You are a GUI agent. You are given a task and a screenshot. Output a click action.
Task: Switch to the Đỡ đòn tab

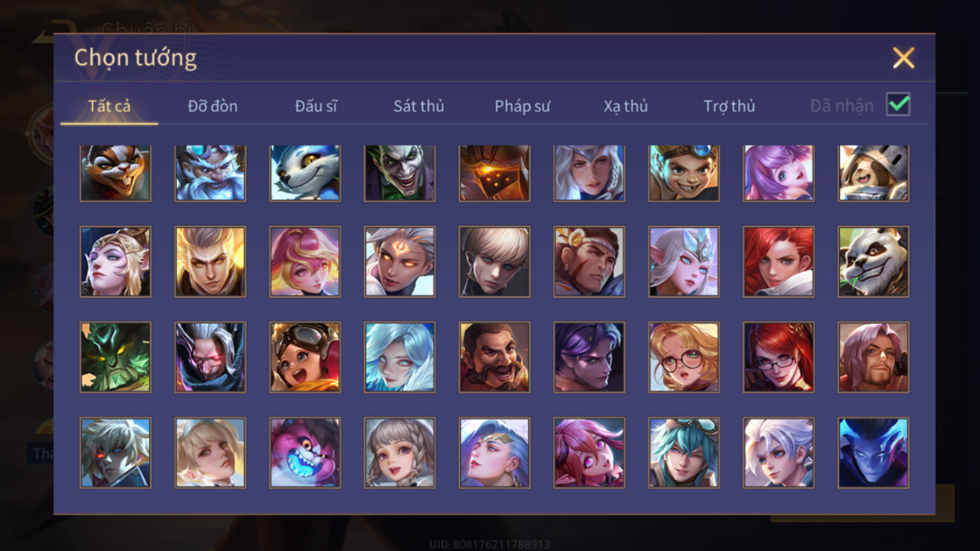tap(213, 106)
